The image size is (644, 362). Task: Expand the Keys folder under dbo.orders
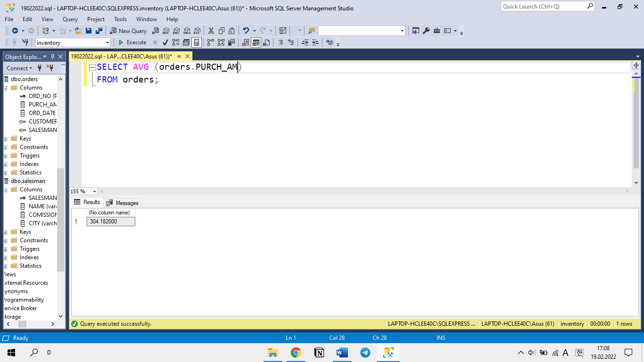6,139
